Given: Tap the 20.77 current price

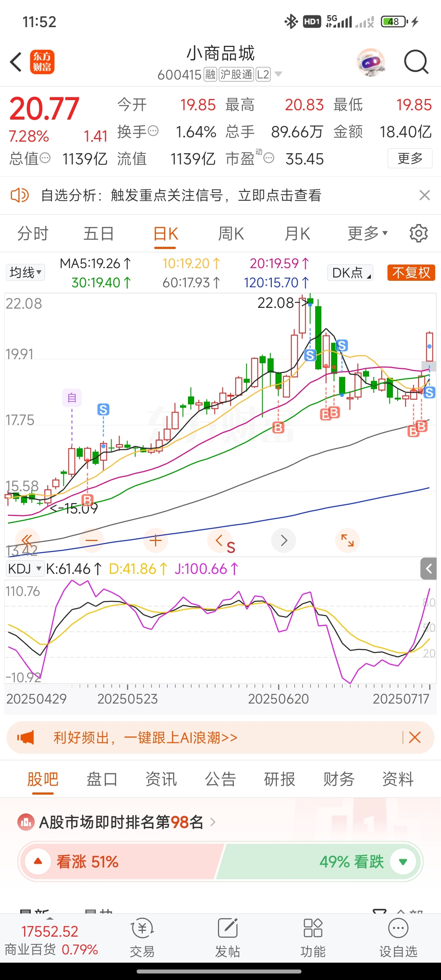Looking at the screenshot, I should click(44, 109).
